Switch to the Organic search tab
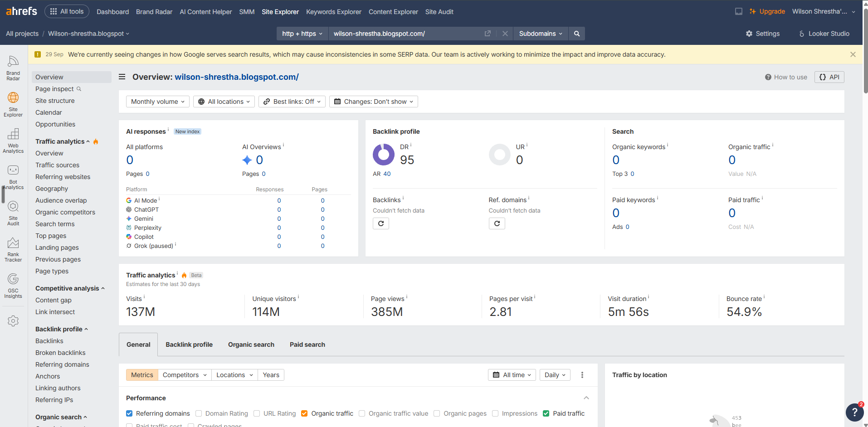 tap(251, 345)
